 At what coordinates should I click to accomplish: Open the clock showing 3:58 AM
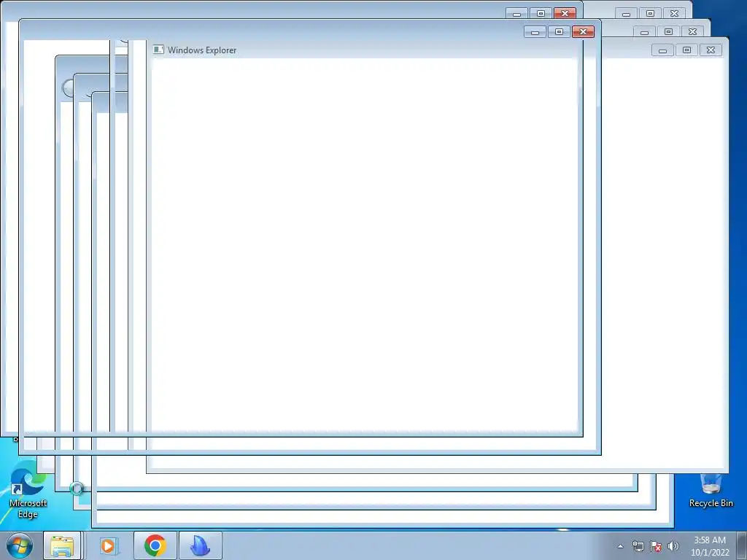(710, 546)
